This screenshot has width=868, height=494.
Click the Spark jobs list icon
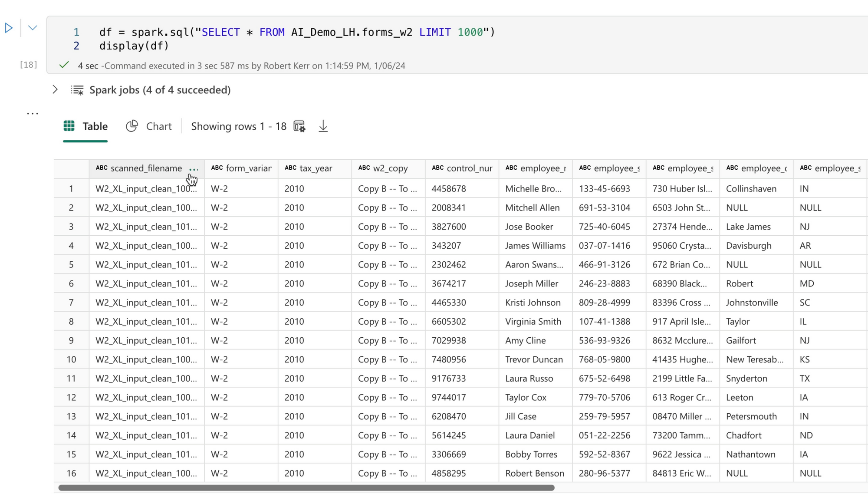pyautogui.click(x=77, y=90)
